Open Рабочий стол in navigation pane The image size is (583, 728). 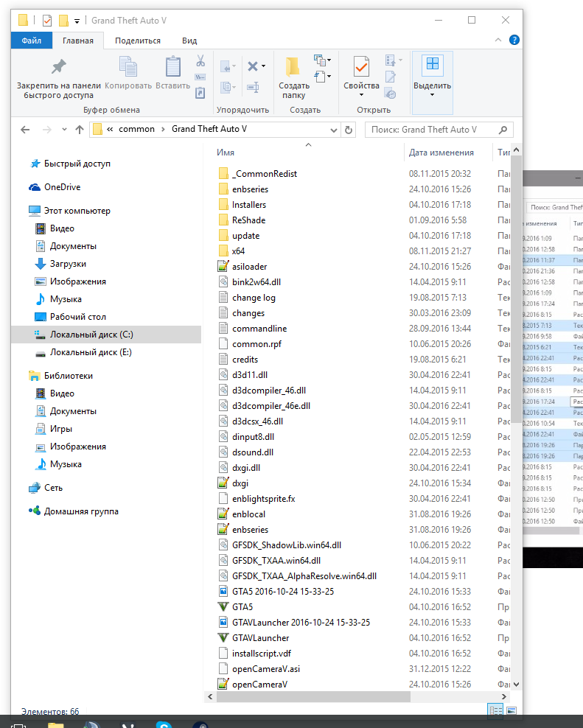click(78, 317)
